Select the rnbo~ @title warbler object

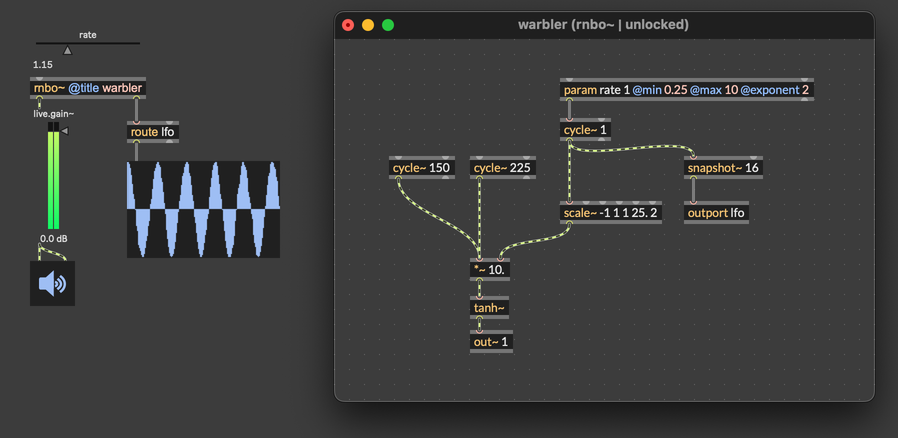click(x=88, y=88)
